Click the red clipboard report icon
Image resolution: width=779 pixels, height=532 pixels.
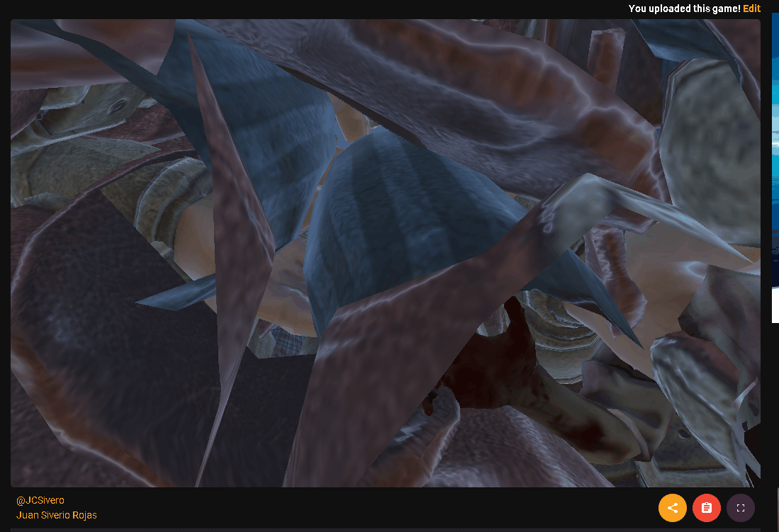(706, 508)
